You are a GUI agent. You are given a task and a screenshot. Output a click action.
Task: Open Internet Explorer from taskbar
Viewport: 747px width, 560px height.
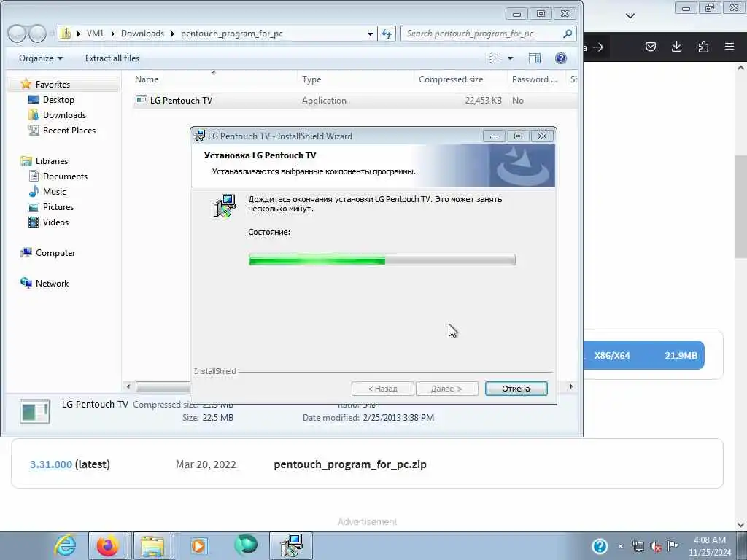pos(65,545)
